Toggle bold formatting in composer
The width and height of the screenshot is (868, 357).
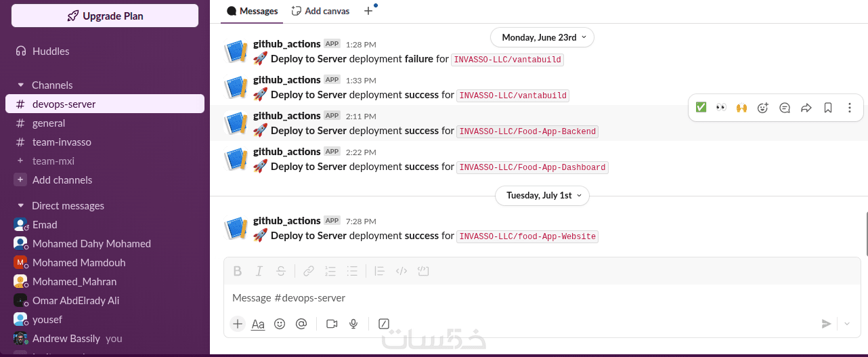(238, 271)
